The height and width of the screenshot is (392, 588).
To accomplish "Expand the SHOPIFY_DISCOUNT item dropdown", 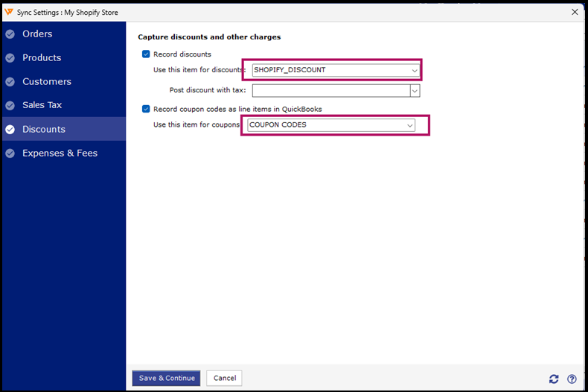I will point(415,70).
